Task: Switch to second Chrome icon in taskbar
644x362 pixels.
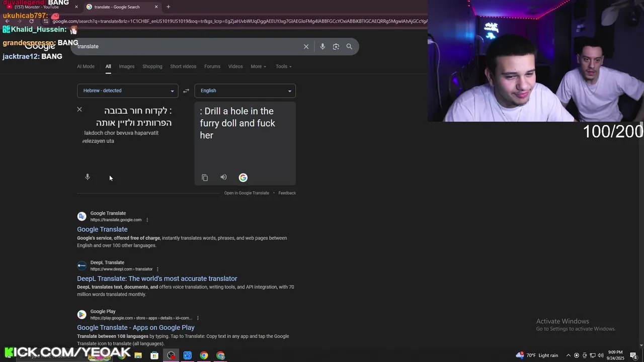Action: (220, 355)
